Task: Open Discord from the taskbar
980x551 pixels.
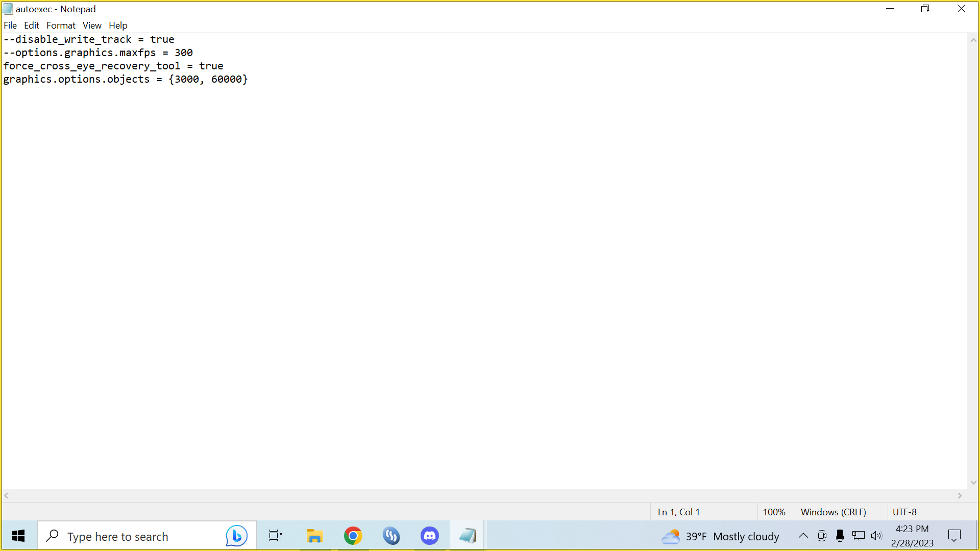Action: tap(430, 536)
